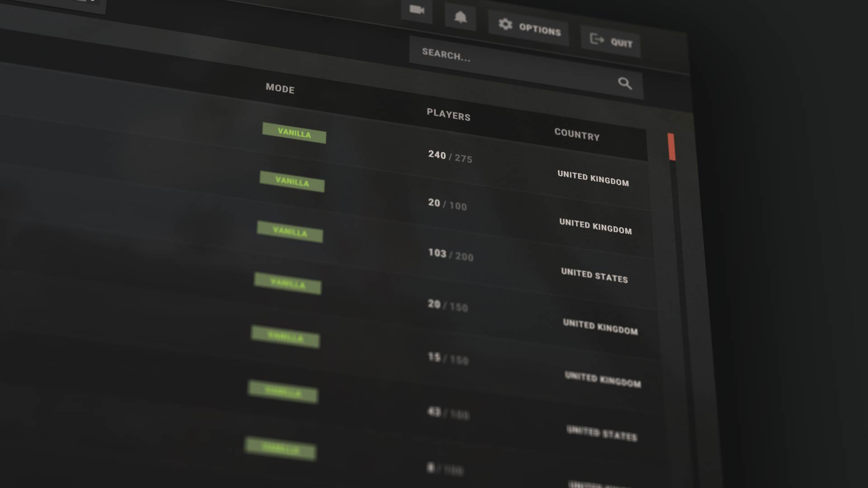Screen dimensions: 868x488
Task: Click the United States country on third row
Action: pyautogui.click(x=594, y=275)
